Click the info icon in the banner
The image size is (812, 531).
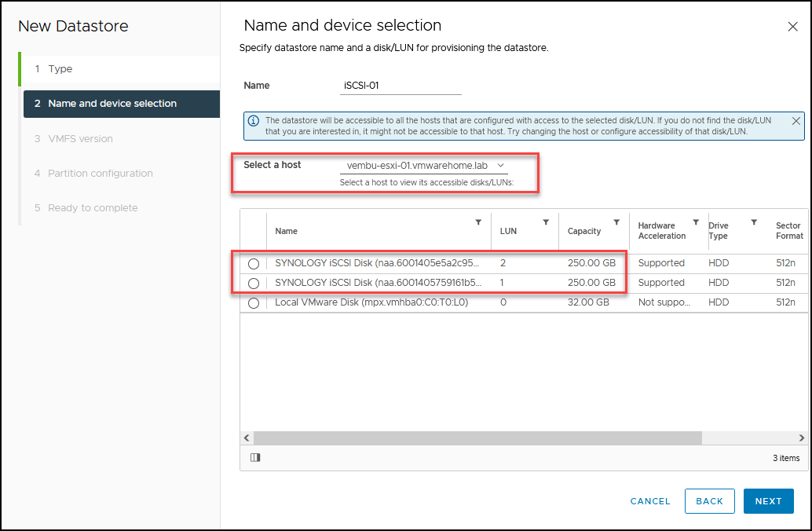pyautogui.click(x=253, y=121)
